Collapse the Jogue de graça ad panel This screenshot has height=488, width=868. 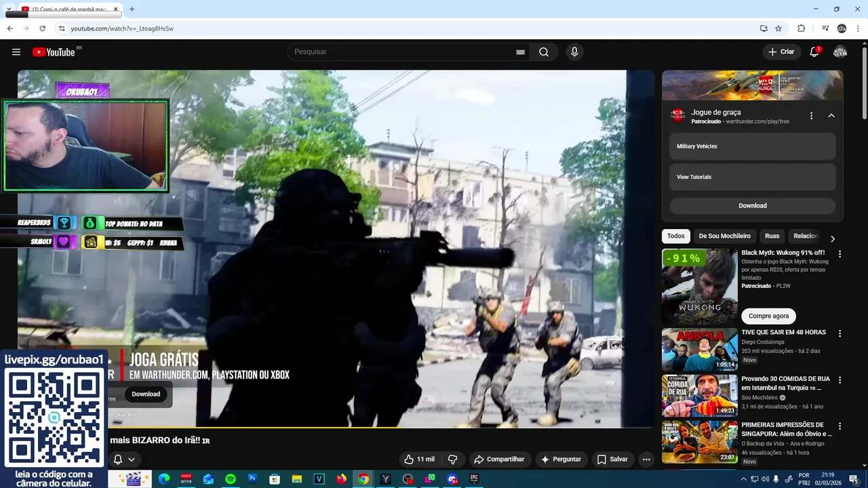click(x=831, y=116)
